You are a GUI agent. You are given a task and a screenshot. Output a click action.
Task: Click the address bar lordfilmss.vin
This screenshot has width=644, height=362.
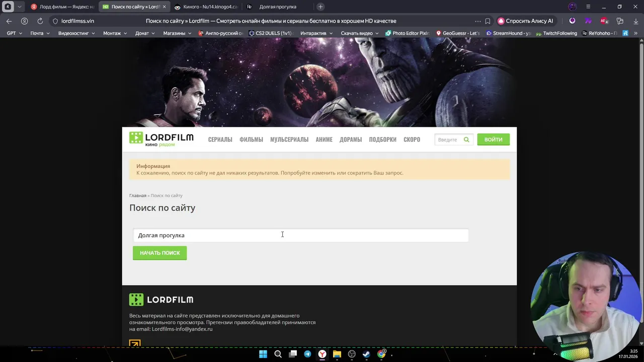tap(77, 21)
